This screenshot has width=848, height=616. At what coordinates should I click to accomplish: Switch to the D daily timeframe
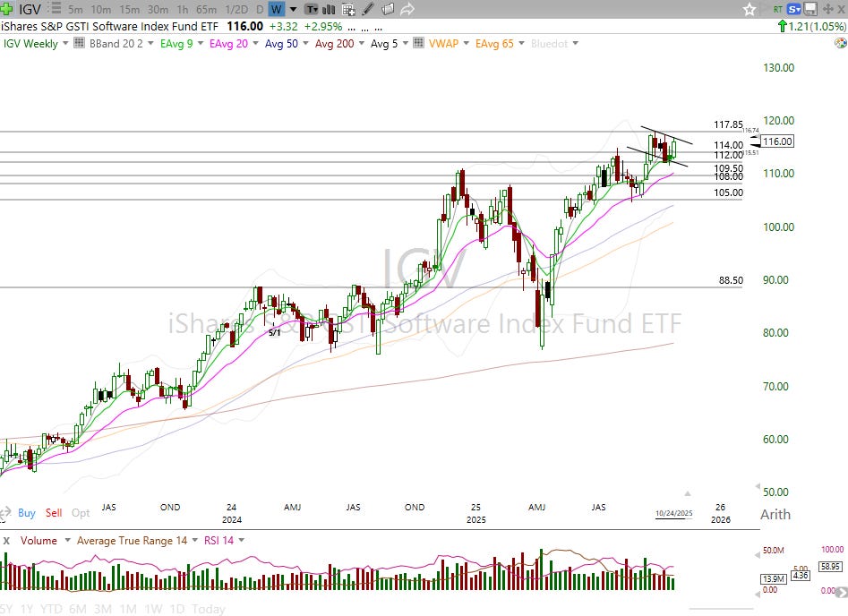tap(260, 9)
